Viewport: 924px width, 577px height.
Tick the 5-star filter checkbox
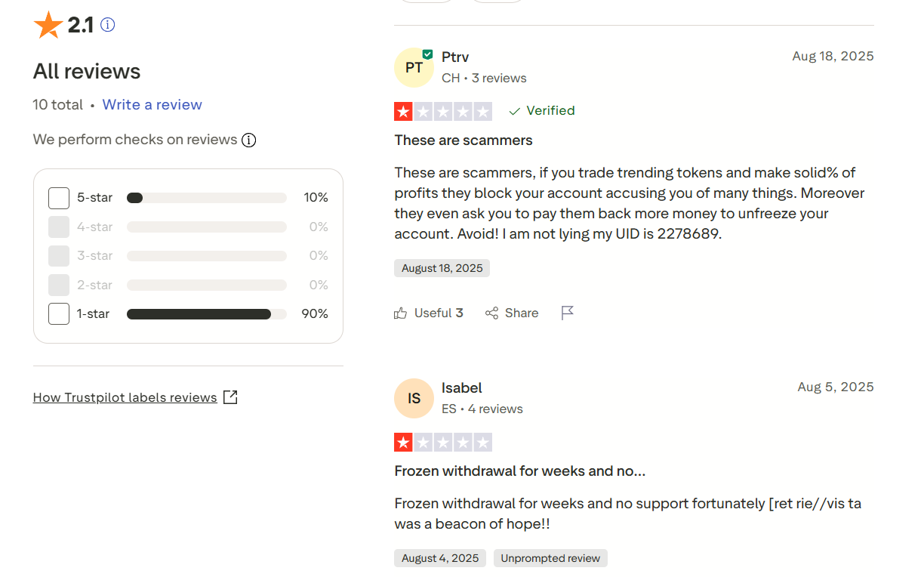(59, 198)
